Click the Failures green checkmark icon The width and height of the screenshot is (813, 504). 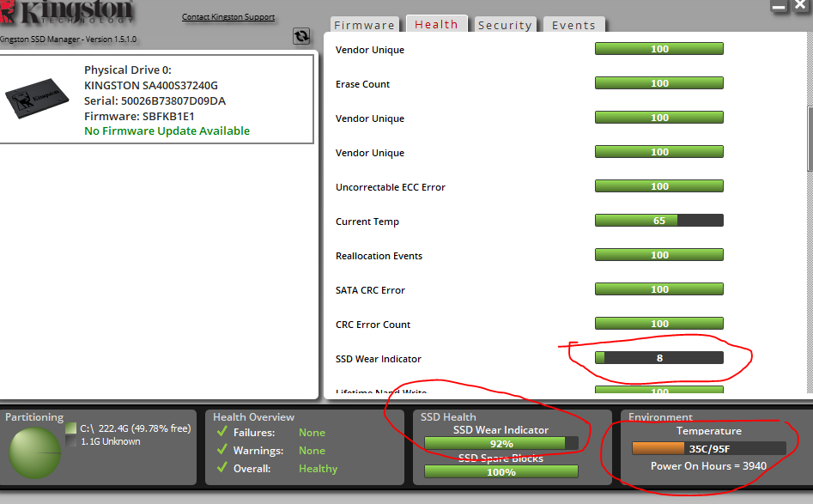[x=222, y=431]
